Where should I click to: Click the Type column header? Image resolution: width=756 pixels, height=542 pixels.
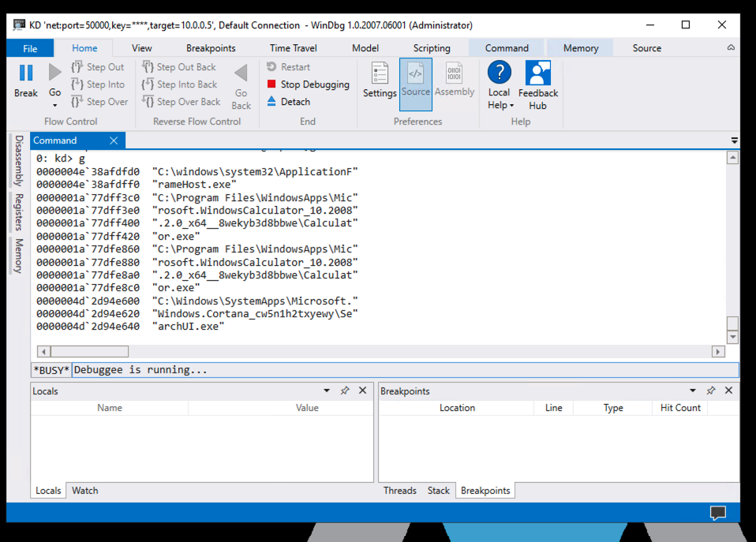coord(613,408)
